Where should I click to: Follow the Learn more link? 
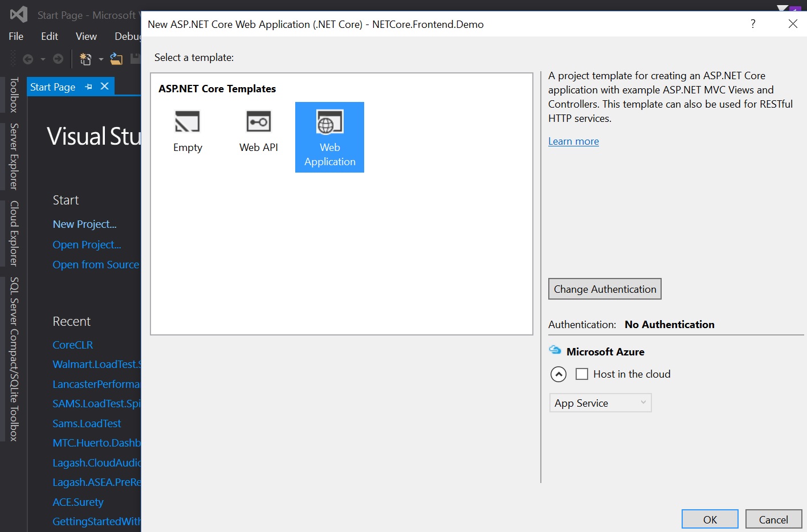click(x=573, y=141)
